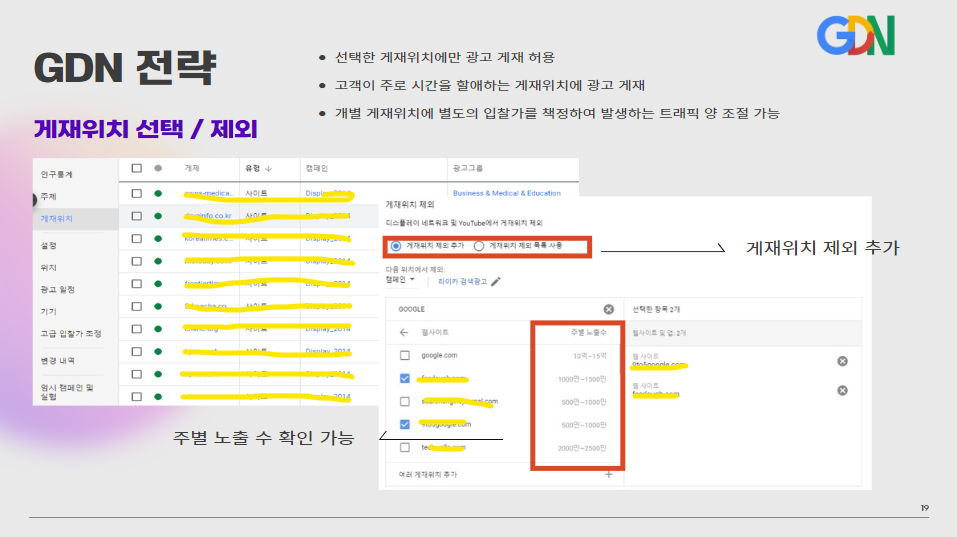Remove 9to5google.com from the selected items
The height and width of the screenshot is (537, 957).
(x=842, y=361)
